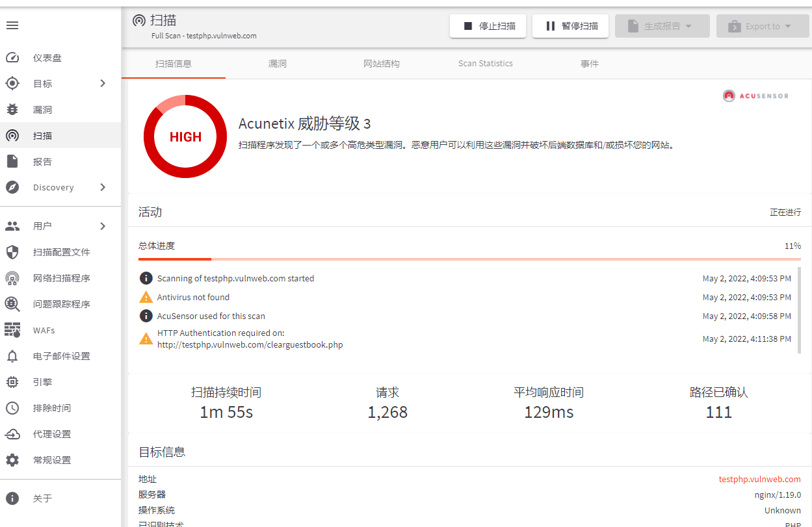Click warning icon beside HTTP Authentication required

146,339
